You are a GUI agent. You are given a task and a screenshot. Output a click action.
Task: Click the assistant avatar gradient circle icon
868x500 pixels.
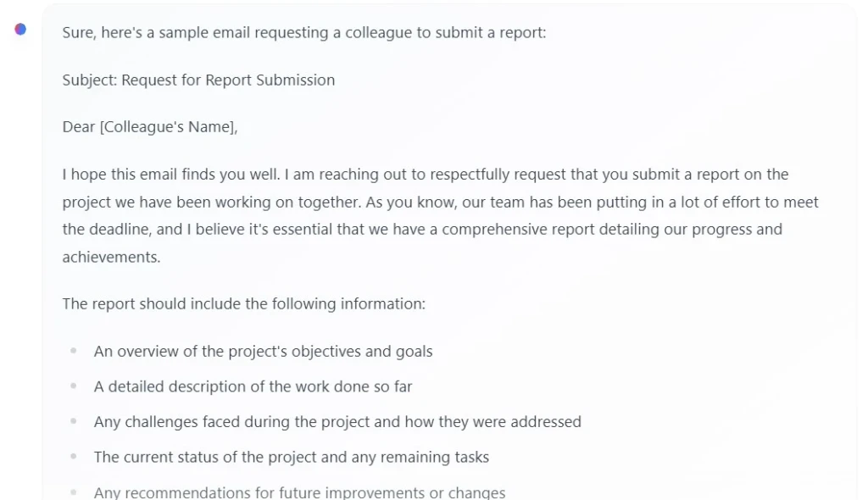20,30
